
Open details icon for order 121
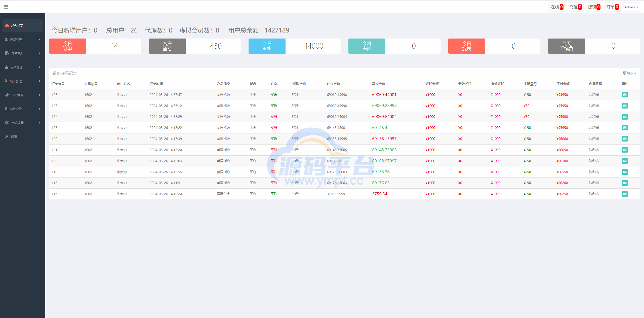[625, 150]
